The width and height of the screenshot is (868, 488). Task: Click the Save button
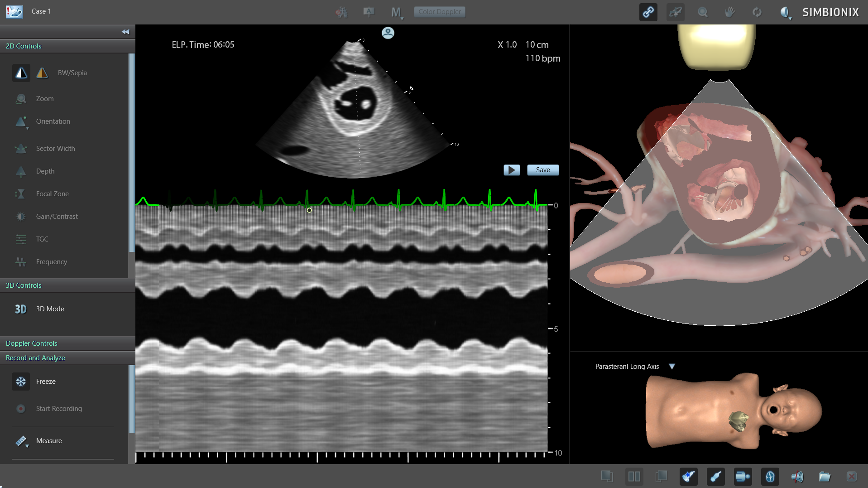click(x=543, y=170)
